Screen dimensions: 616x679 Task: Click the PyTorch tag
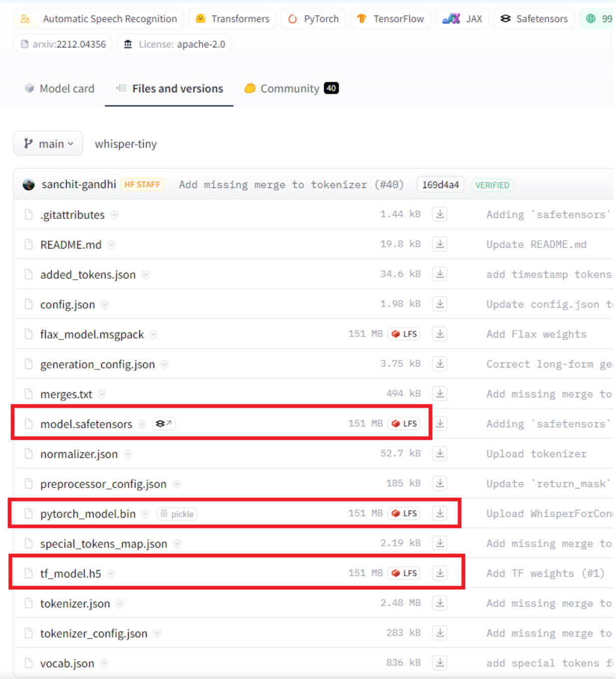point(313,19)
